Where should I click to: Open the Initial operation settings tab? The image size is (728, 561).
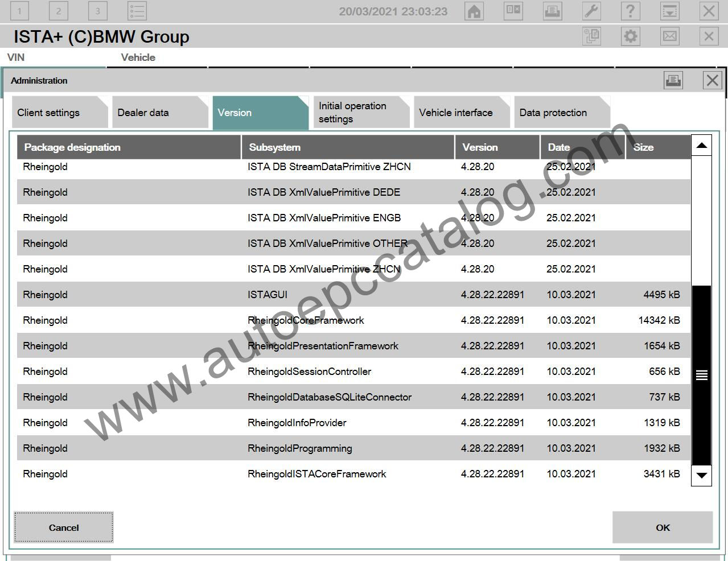tap(361, 113)
